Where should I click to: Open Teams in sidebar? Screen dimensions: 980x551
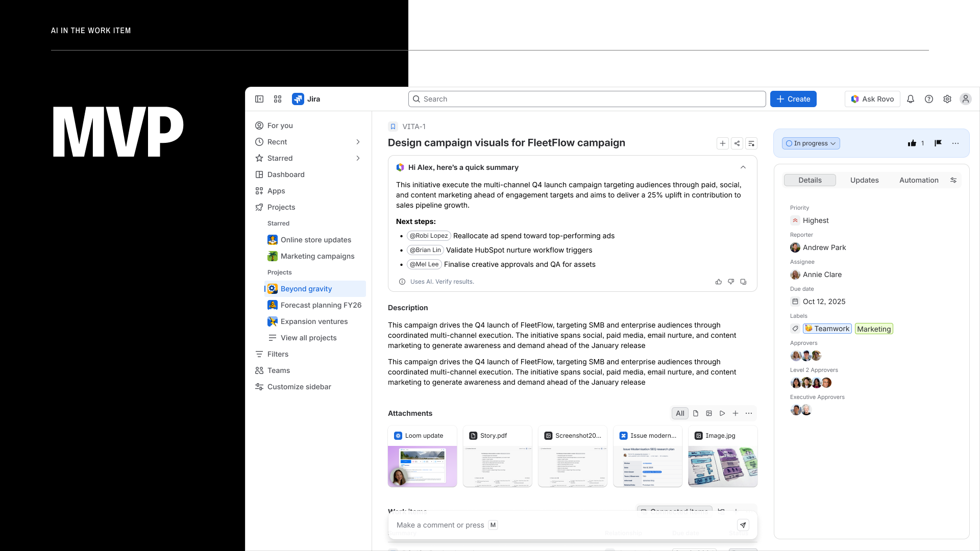point(309,370)
